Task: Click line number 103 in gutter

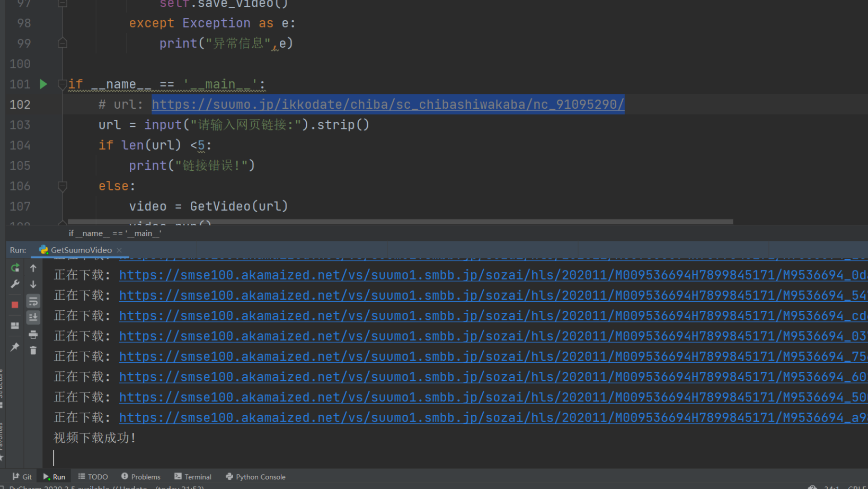Action: 20,125
